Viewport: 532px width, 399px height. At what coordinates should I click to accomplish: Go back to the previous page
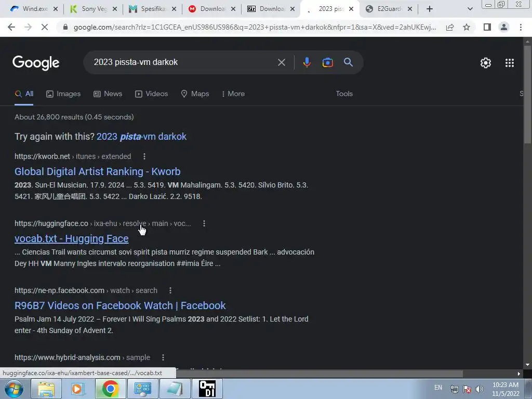pyautogui.click(x=11, y=27)
